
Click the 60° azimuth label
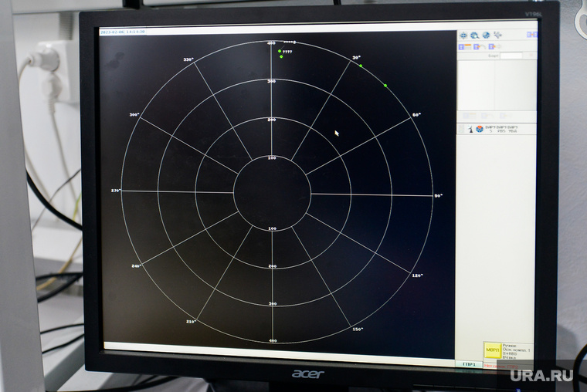[x=416, y=115]
